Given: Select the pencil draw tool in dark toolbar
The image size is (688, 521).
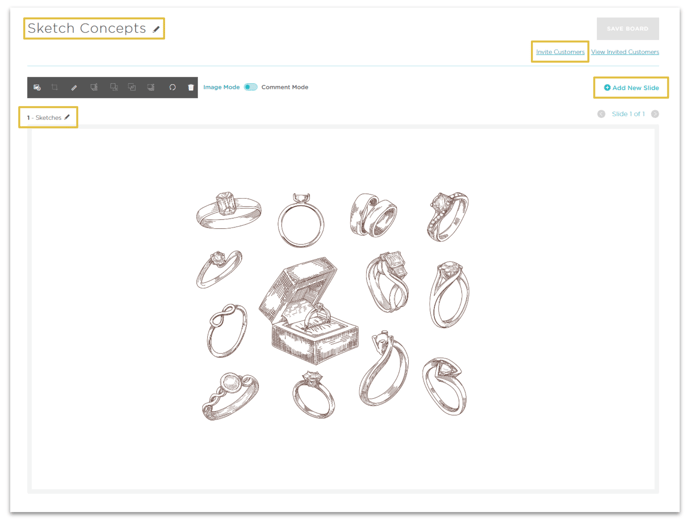Looking at the screenshot, I should 74,87.
